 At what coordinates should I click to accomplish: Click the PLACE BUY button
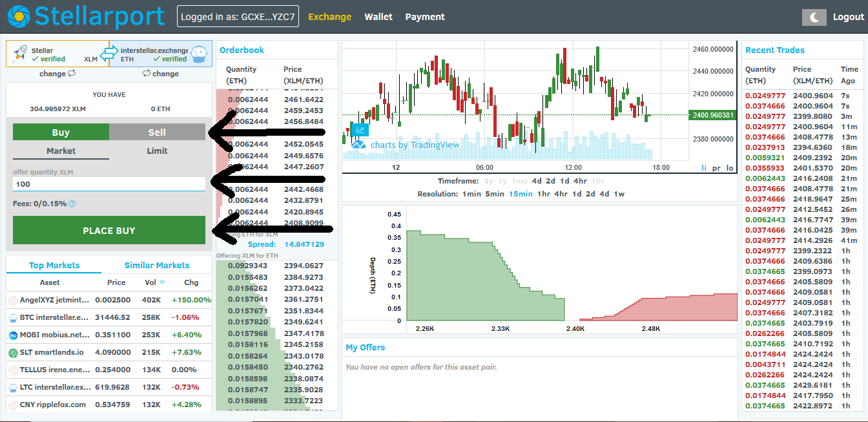pyautogui.click(x=109, y=230)
